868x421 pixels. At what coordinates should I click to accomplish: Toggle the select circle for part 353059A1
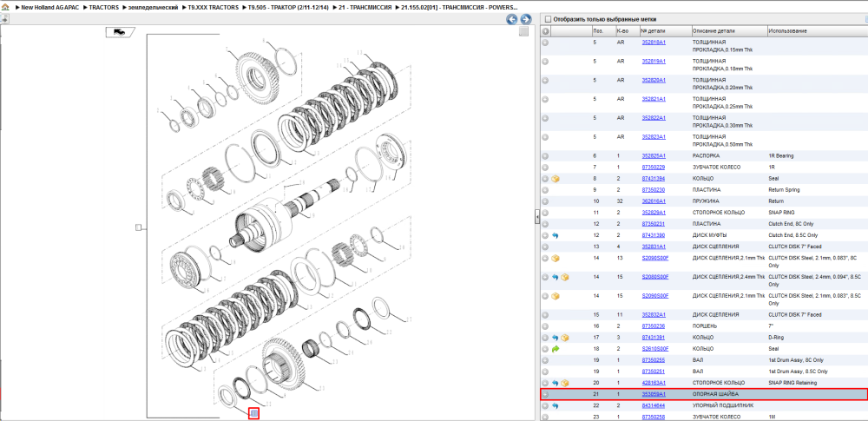[545, 394]
